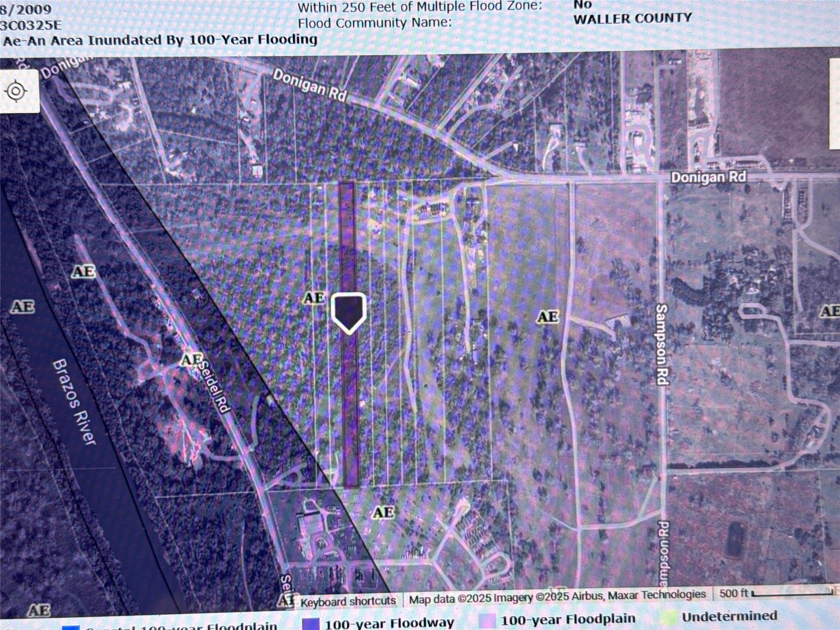Viewport: 840px width, 630px height.
Task: Click the 100-year Floodplain legend swatch
Action: [486, 620]
